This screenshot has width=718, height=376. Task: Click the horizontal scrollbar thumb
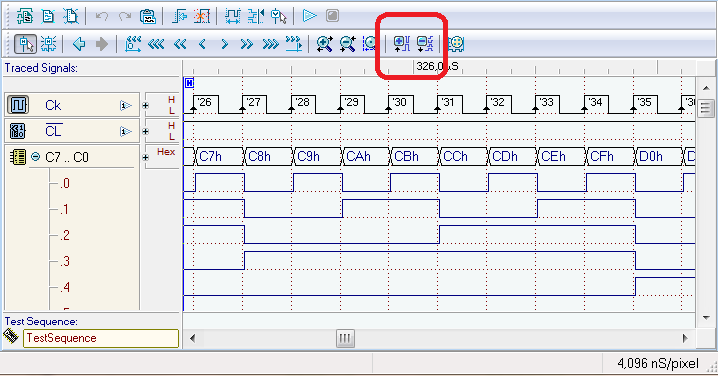pos(345,339)
